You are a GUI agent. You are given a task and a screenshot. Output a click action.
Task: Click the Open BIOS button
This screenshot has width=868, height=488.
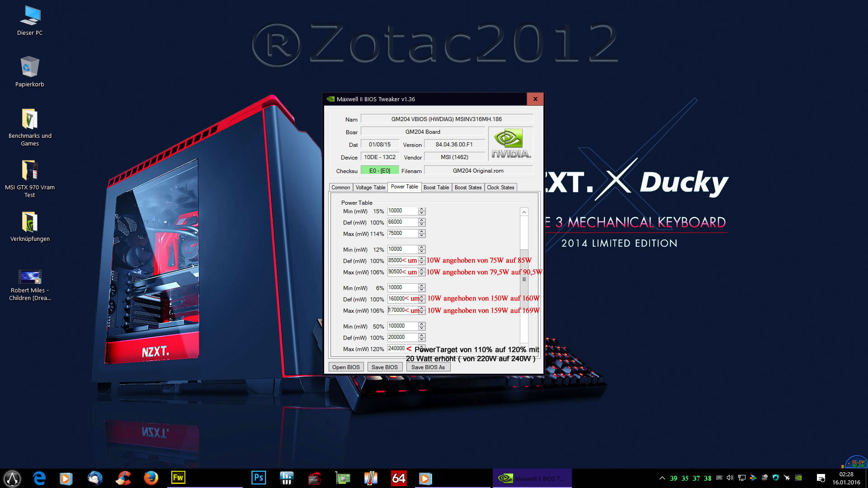point(346,367)
